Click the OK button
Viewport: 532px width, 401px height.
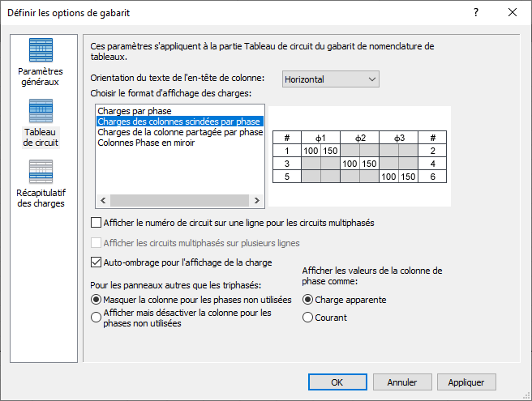coord(337,382)
